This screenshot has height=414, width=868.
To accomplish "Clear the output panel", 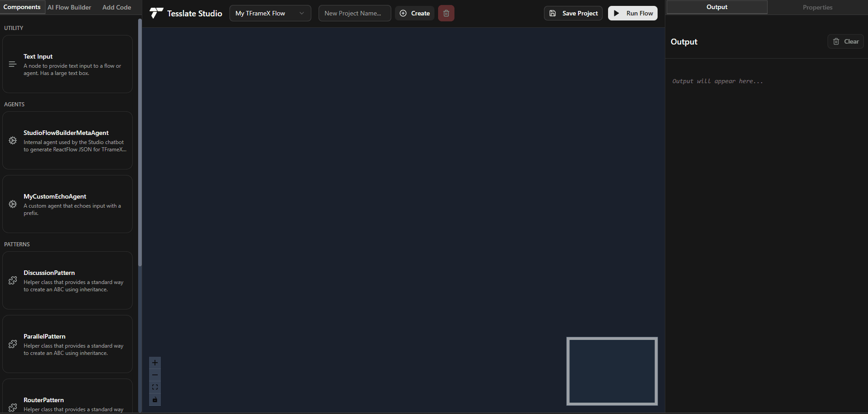I will (845, 41).
